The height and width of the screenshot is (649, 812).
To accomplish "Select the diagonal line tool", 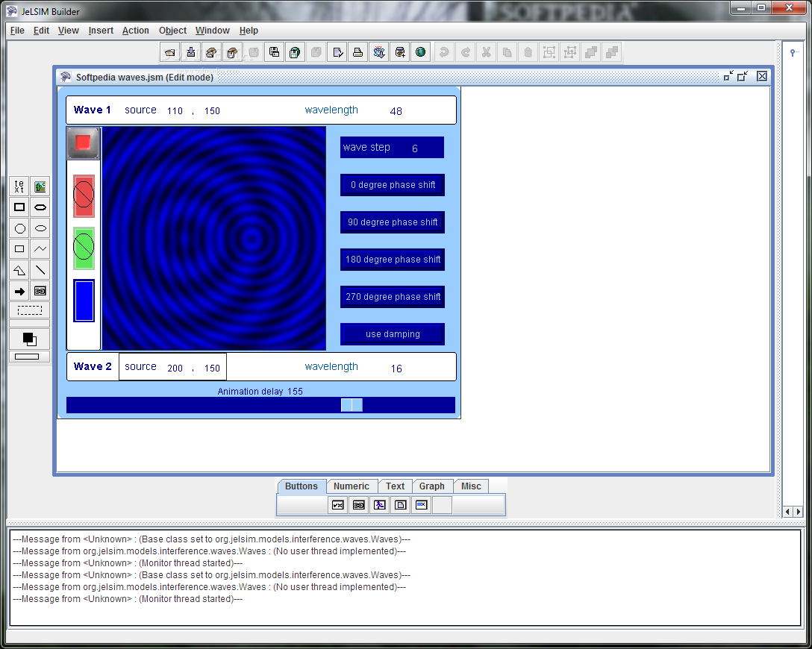I will tap(40, 270).
